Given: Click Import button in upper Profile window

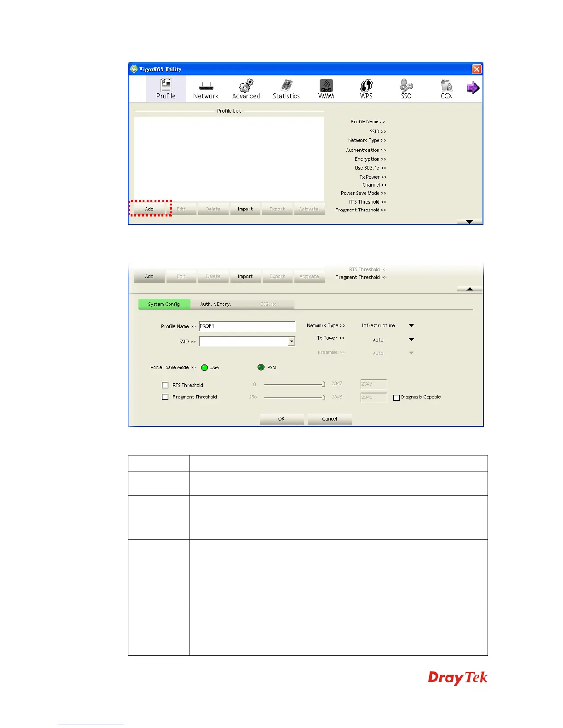Looking at the screenshot, I should point(245,209).
